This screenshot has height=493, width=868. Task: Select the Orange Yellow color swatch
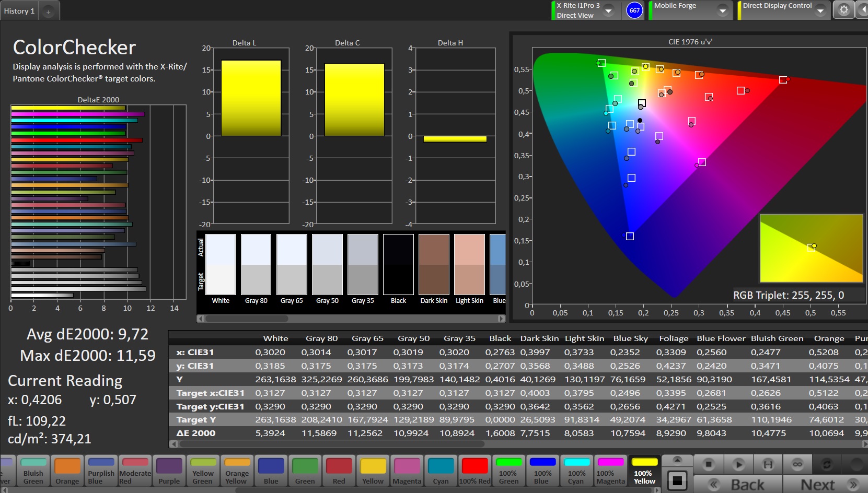237,471
